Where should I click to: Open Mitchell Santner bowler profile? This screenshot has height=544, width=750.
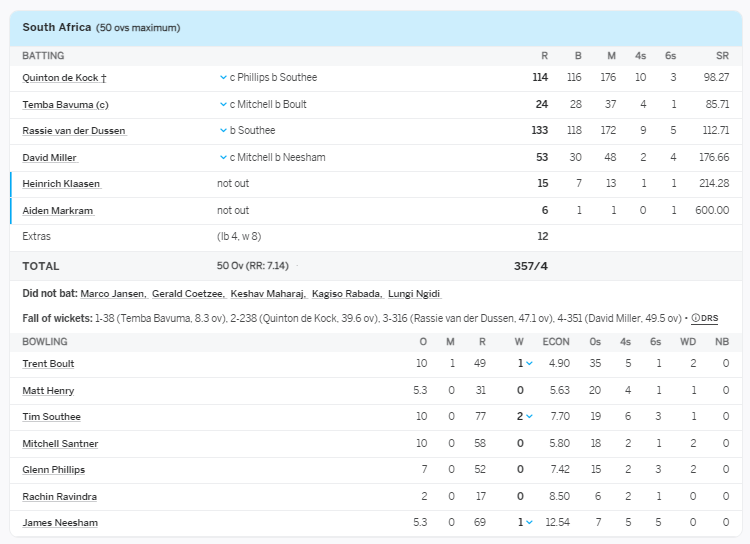coord(60,444)
